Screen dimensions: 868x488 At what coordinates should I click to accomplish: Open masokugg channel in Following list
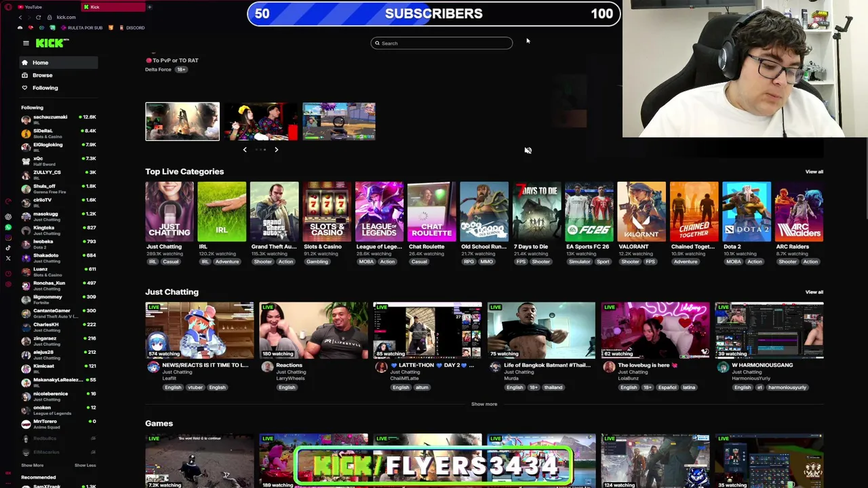pos(58,217)
